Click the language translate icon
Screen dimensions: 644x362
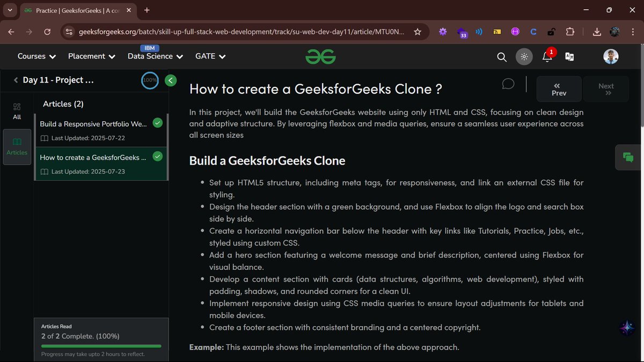click(x=569, y=57)
